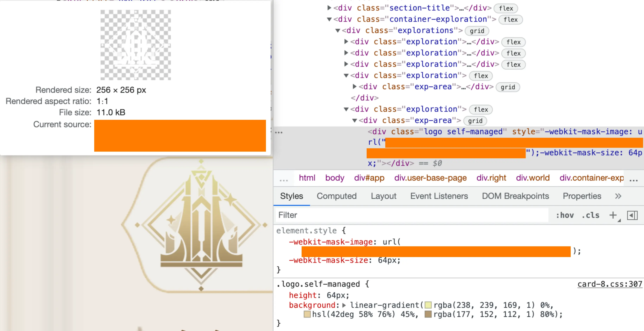Screen dimensions: 644x331
Task: Open the hsl(42deg 58% 76%) color swatch
Action: pyautogui.click(x=307, y=314)
